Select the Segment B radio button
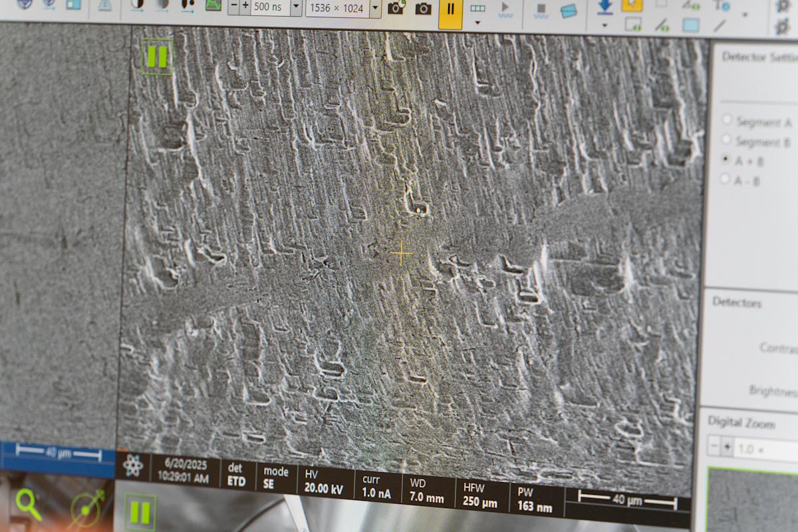The height and width of the screenshot is (532, 798). coord(726,140)
